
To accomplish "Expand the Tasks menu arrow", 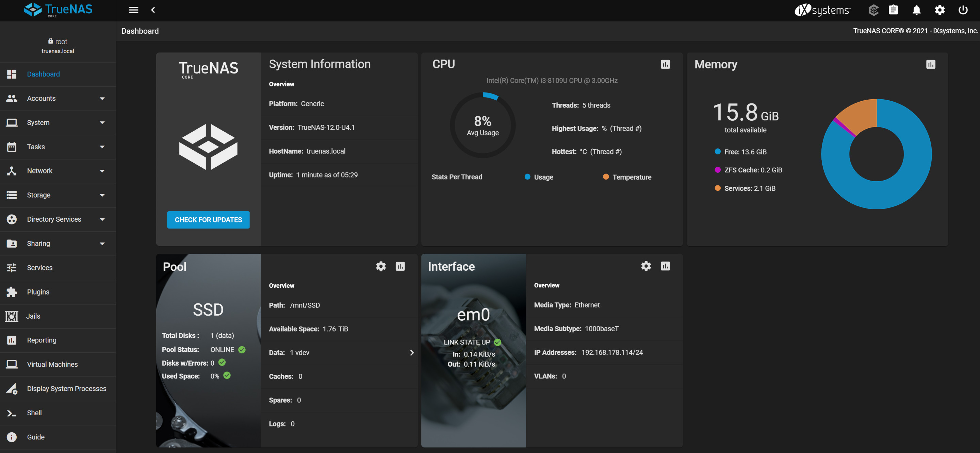I will pyautogui.click(x=102, y=147).
